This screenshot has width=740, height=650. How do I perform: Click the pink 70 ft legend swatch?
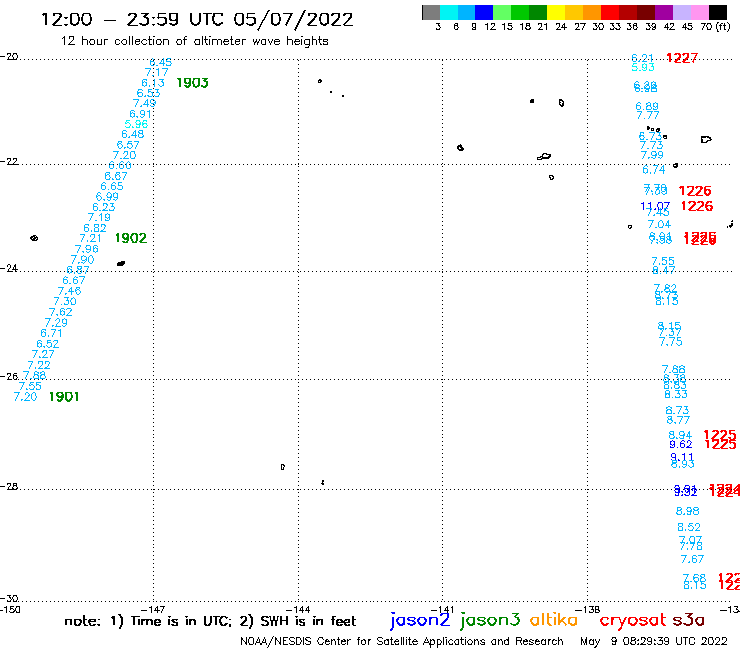pos(699,12)
